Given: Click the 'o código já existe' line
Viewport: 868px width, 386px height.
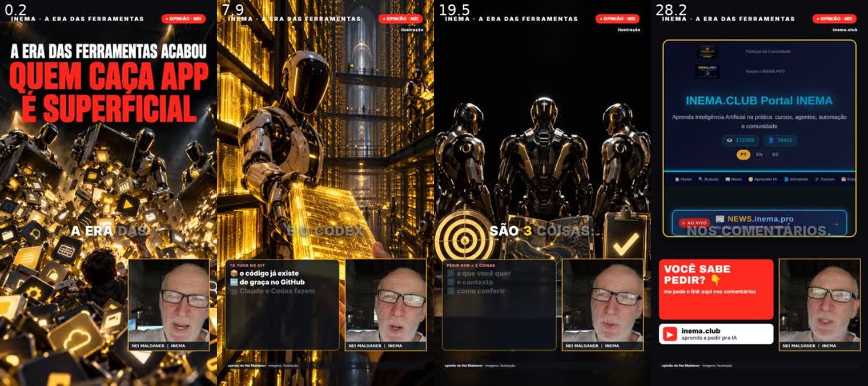Looking at the screenshot, I should tap(268, 274).
